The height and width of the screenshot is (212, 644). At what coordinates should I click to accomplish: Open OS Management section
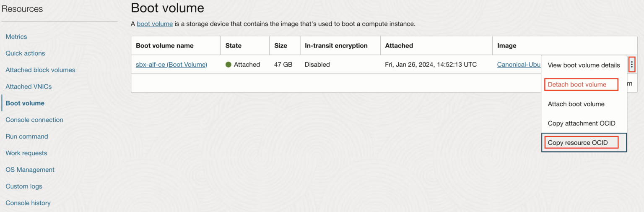click(30, 170)
